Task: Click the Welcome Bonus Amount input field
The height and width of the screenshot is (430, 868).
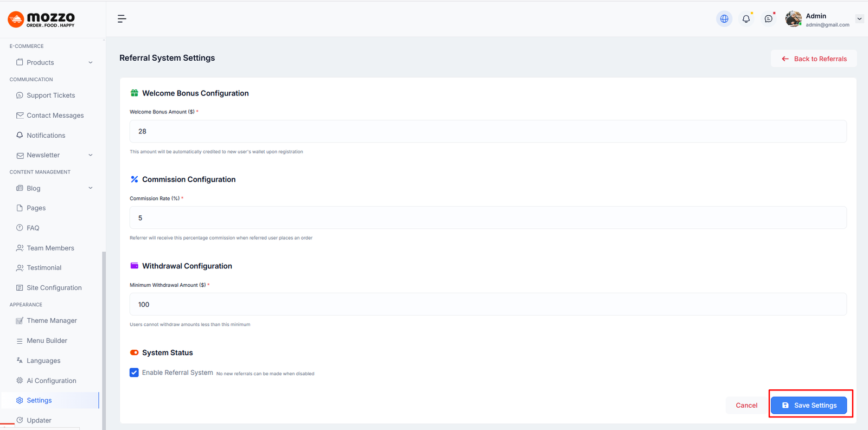Action: click(x=488, y=131)
